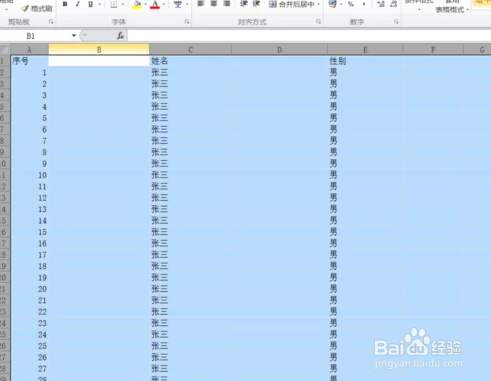Open the phonetic guide dropdown arrow
Image resolution: width=491 pixels, height=381 pixels.
187,4
